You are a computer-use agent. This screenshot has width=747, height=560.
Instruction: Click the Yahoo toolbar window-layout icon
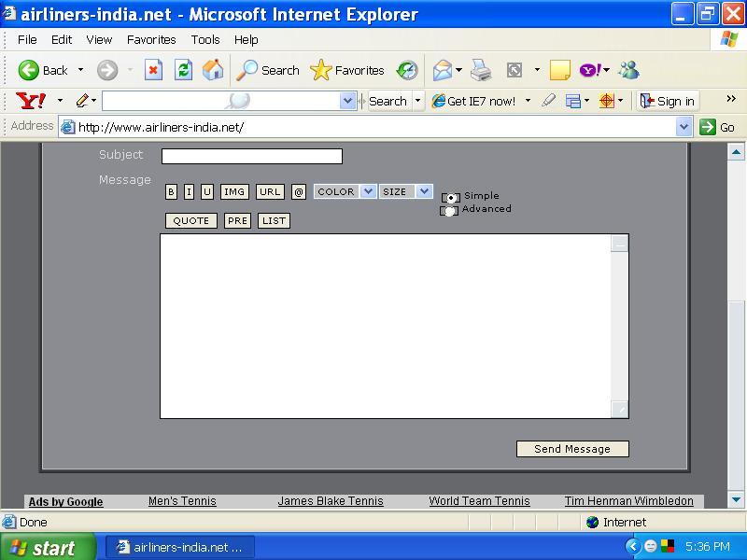(572, 101)
